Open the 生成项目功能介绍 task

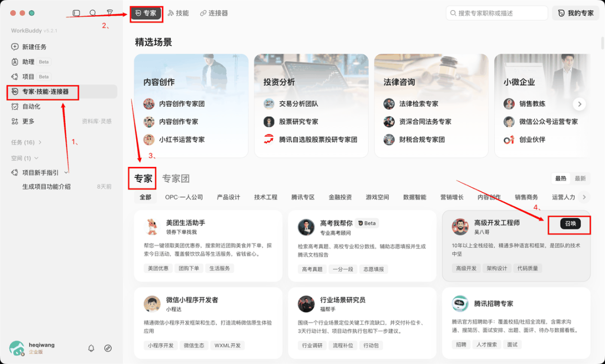click(x=46, y=186)
